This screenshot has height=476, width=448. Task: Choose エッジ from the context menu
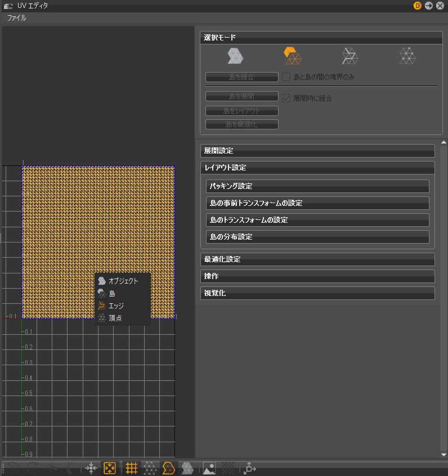pyautogui.click(x=123, y=306)
